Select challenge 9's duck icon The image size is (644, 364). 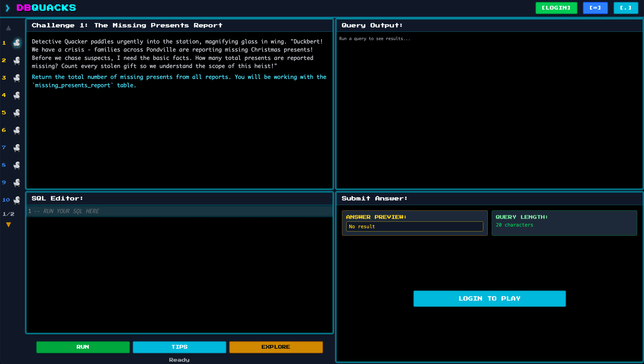pyautogui.click(x=17, y=183)
